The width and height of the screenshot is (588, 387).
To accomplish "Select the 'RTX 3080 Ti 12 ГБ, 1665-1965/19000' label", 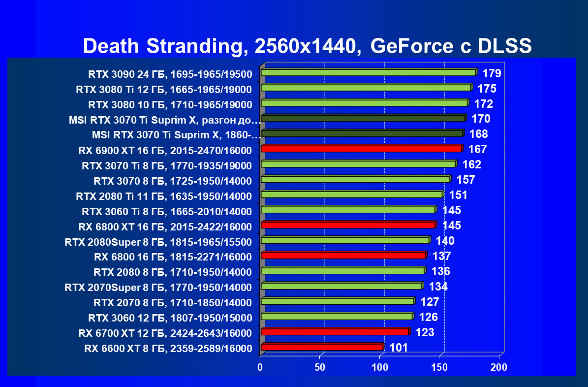I will click(164, 90).
